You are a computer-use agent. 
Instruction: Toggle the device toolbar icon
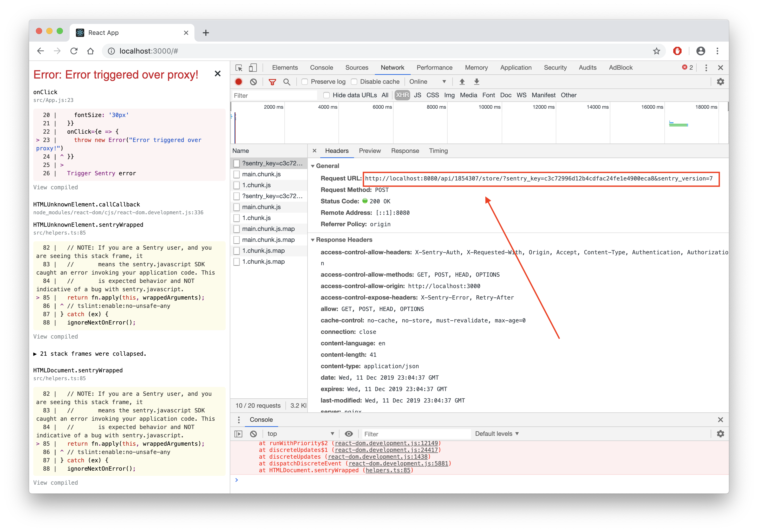coord(253,68)
